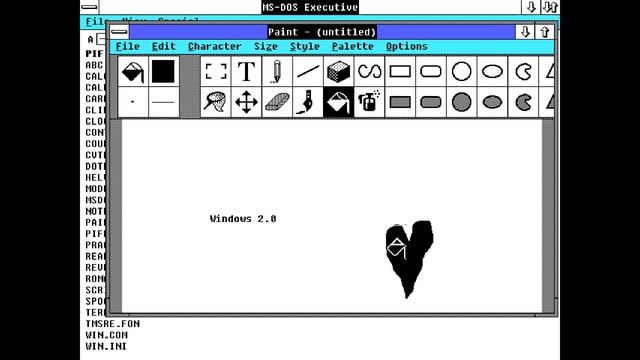Viewport: 640px width, 360px height.
Task: Select WIN.COM in MS-DOS Executive
Action: pos(107,335)
